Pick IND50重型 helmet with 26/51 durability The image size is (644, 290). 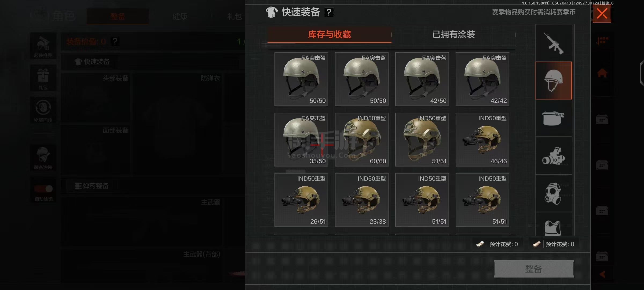coord(301,200)
